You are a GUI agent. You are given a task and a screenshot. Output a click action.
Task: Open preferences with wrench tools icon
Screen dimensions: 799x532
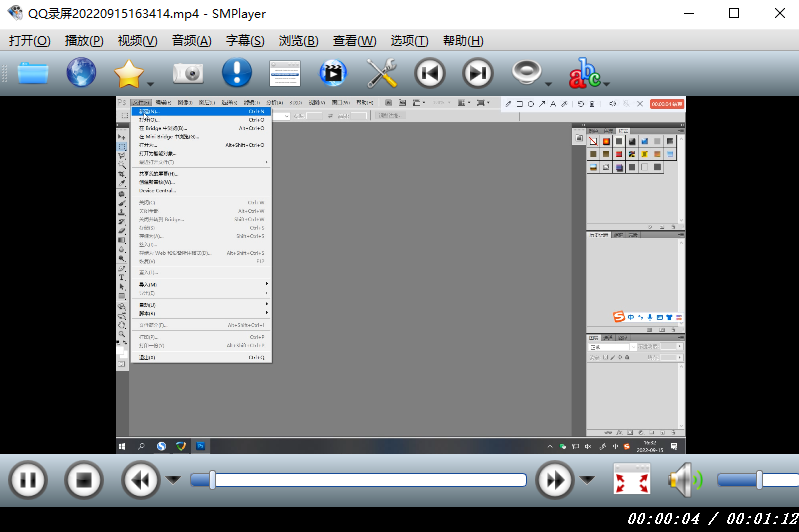tap(382, 73)
